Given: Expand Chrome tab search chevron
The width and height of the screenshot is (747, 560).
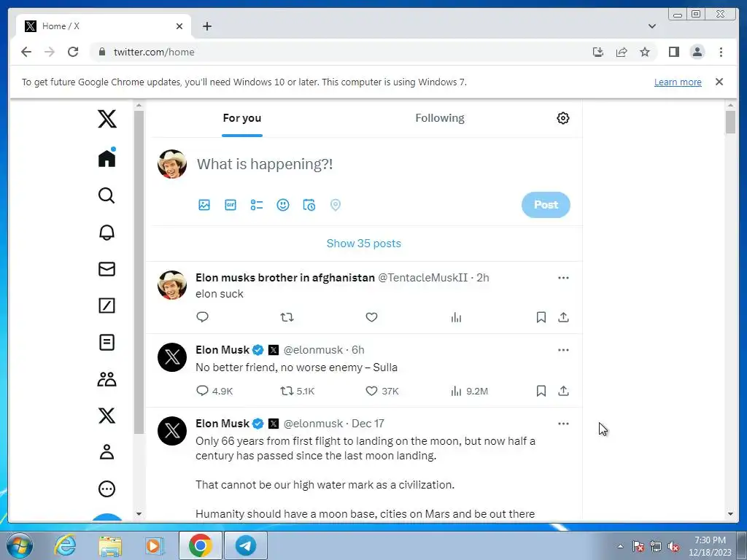Looking at the screenshot, I should click(652, 26).
